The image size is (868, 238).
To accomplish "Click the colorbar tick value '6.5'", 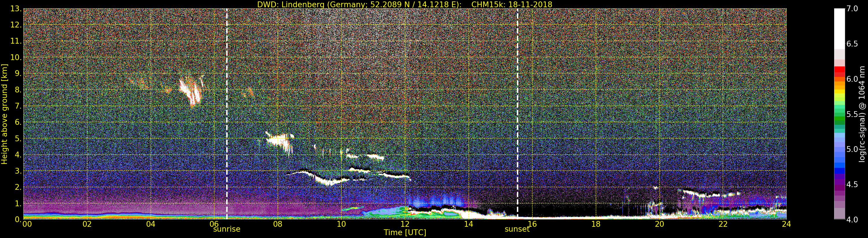I will 852,44.
